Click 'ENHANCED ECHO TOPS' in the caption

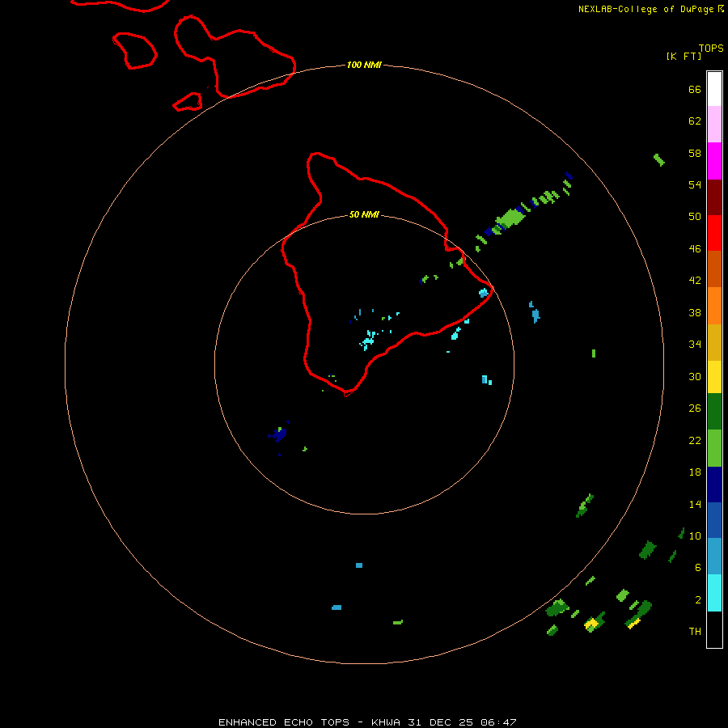coord(284,722)
